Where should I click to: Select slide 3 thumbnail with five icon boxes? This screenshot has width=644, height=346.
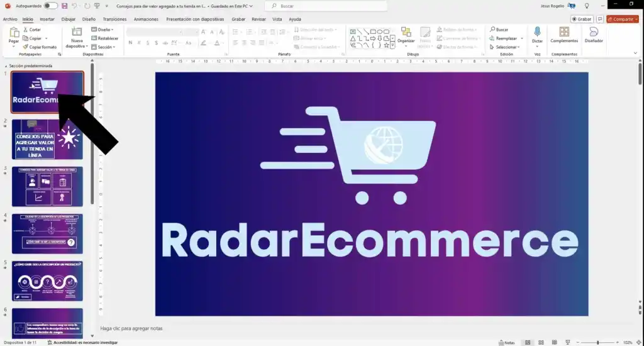[x=47, y=187]
